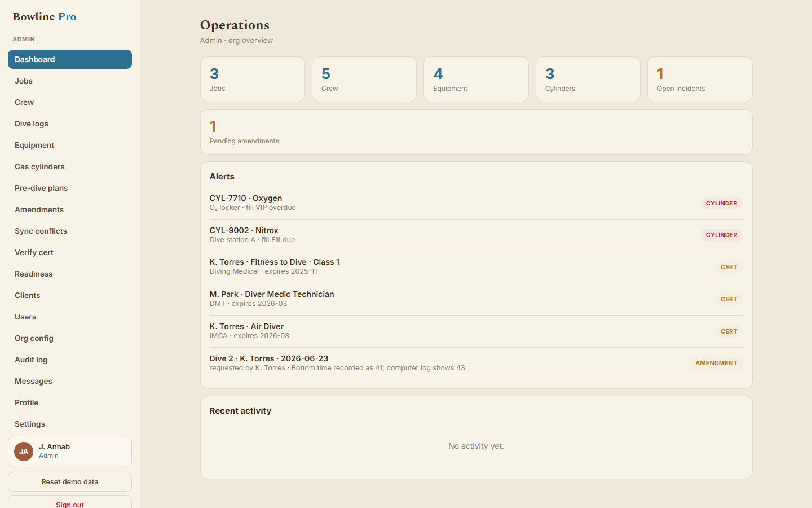Click the AMENDMENT badge on Dive 2 row

(716, 363)
